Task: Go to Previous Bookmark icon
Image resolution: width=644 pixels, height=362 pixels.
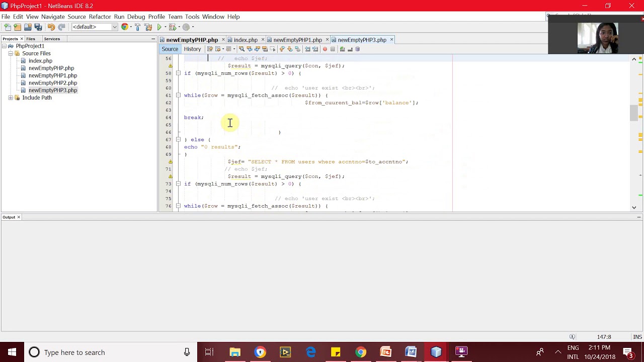Action: pos(282,49)
